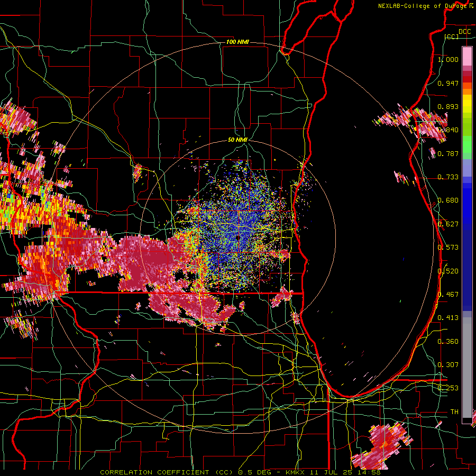
Task: Select the 0.733 scale value
Action: [x=448, y=177]
